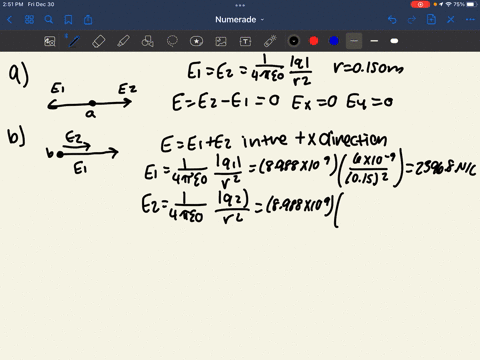Open the Elements sticker tool
Screen dimensions: 480x360
coord(197,41)
